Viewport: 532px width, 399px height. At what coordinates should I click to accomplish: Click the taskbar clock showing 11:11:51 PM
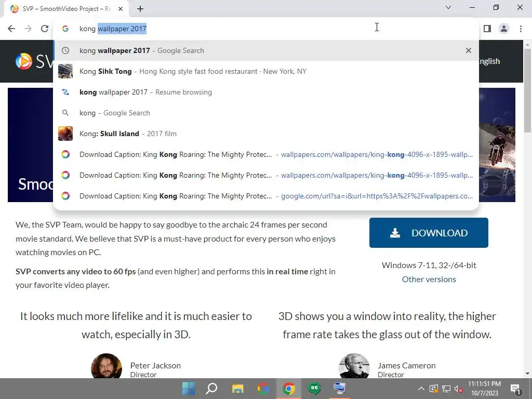coord(485,389)
